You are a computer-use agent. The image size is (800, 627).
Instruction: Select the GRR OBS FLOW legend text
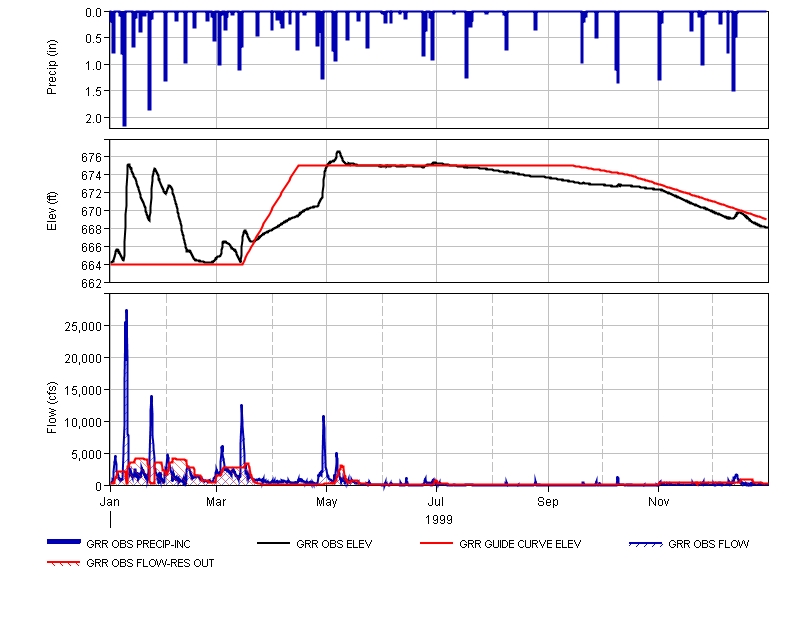708,545
